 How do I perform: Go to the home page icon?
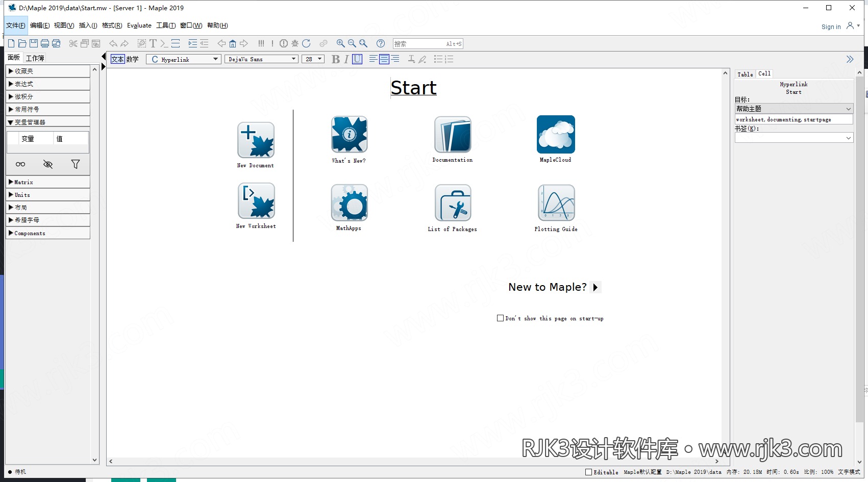pyautogui.click(x=233, y=43)
